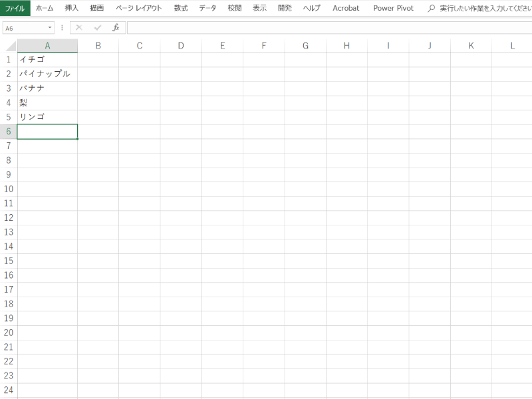
Task: Open the Power Pivot tab
Action: [x=393, y=9]
